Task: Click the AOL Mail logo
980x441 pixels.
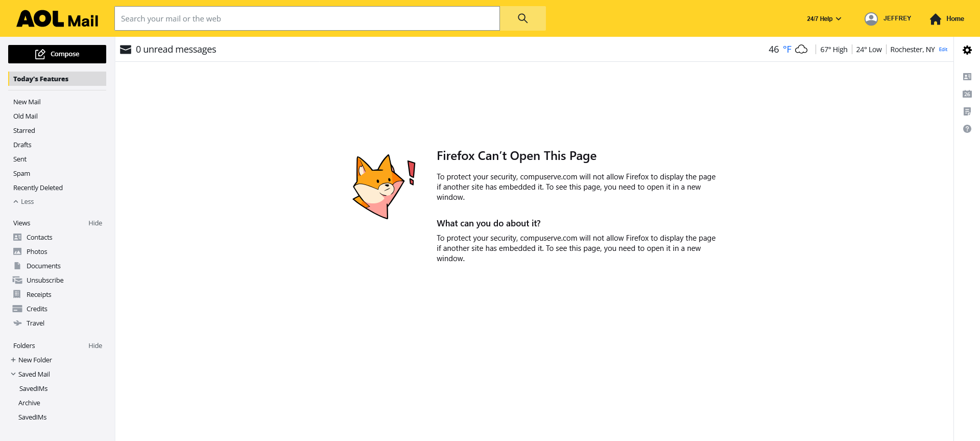Action: pos(57,19)
